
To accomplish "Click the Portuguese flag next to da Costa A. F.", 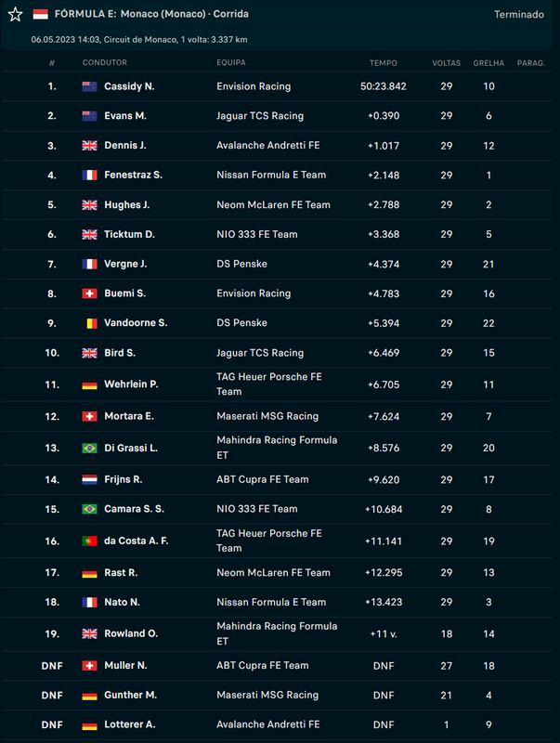I will [x=89, y=541].
